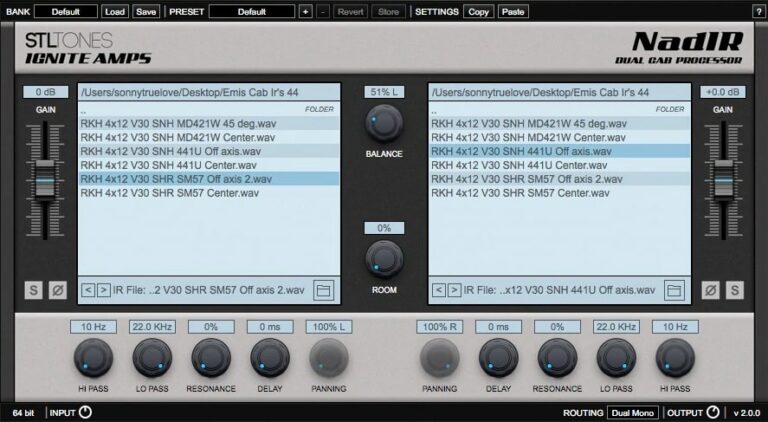Click the left lo pass 22.0 KHz field
Screen dimensions: 768x422
coord(152,327)
